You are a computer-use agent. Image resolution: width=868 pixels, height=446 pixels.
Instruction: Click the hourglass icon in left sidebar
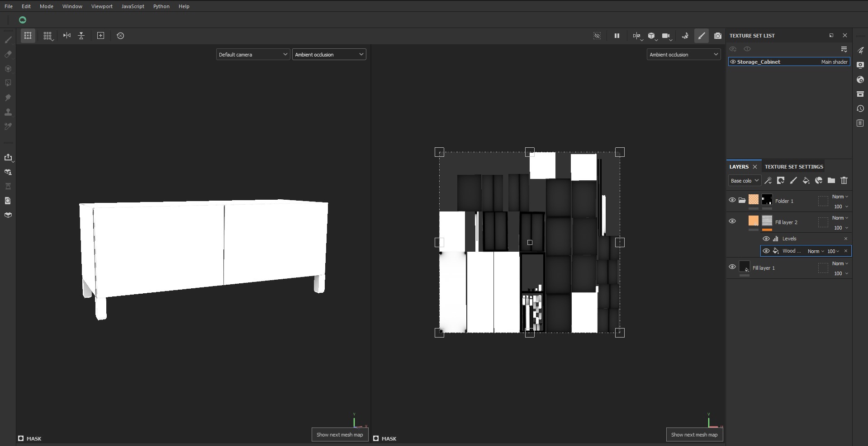tap(8, 186)
